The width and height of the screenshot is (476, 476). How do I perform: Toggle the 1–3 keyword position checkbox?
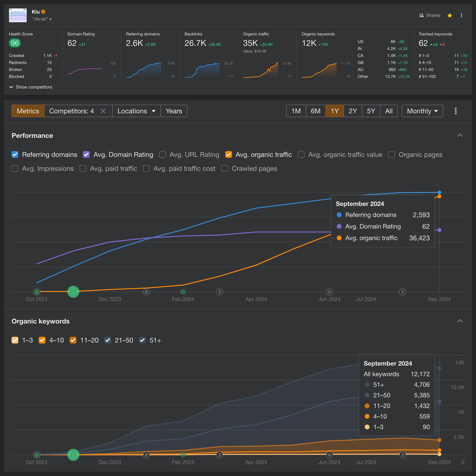click(x=15, y=340)
